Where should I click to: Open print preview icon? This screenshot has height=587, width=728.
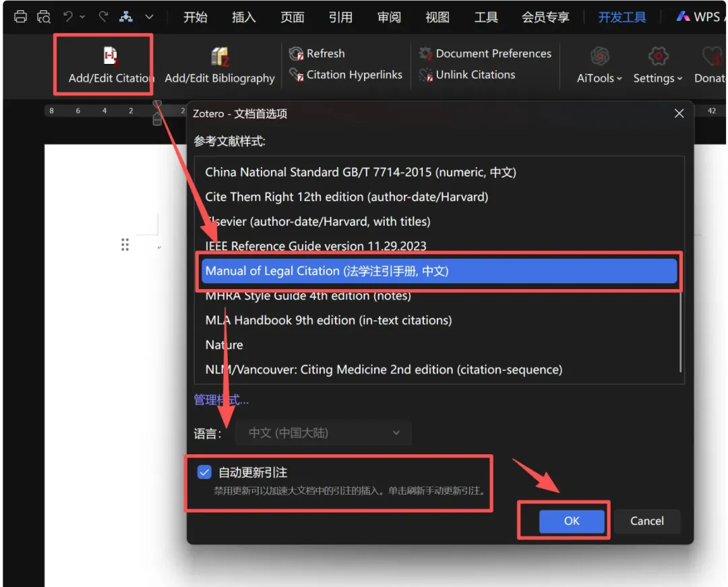click(44, 17)
